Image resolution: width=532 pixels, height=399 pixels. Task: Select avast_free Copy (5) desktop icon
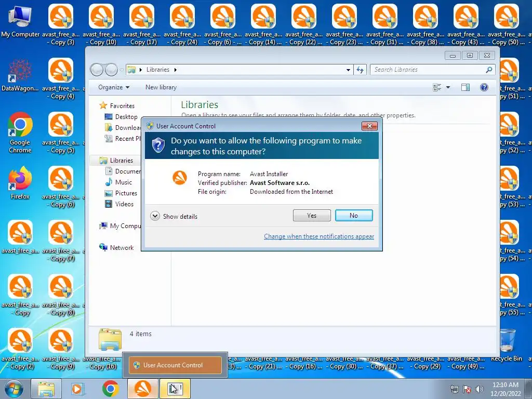61,132
